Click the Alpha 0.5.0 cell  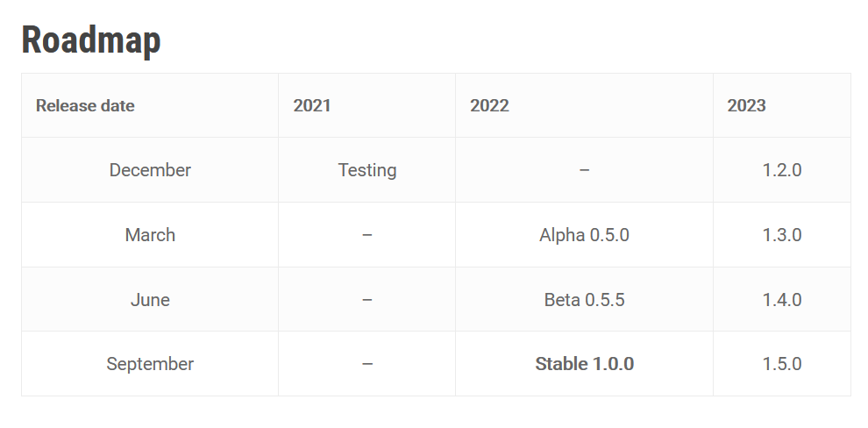(x=584, y=235)
